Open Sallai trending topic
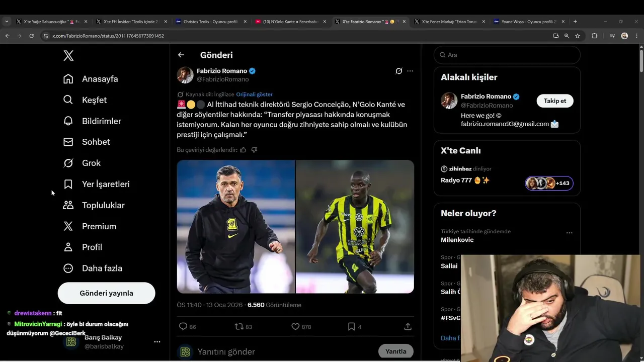 click(449, 266)
